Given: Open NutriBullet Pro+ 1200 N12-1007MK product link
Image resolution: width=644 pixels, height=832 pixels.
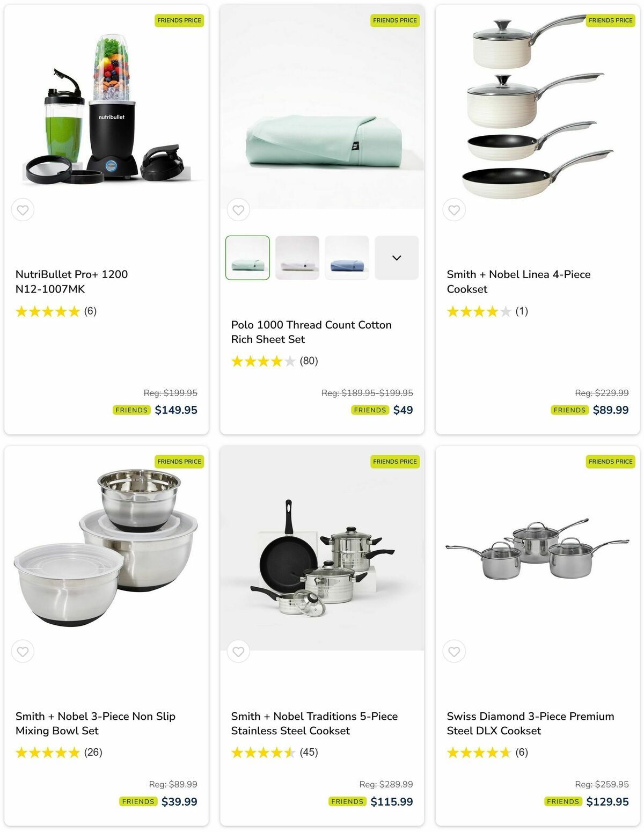Looking at the screenshot, I should click(x=71, y=281).
